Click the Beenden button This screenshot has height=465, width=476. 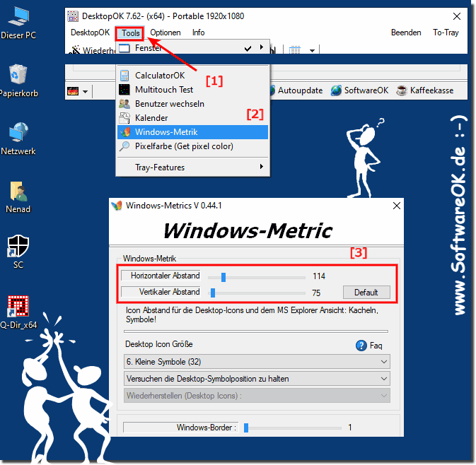pyautogui.click(x=406, y=33)
